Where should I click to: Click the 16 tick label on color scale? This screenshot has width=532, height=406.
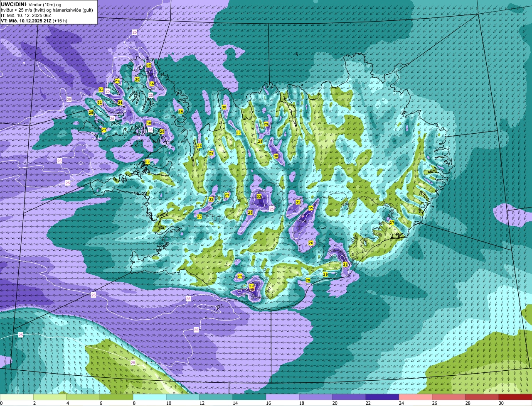tap(268, 403)
